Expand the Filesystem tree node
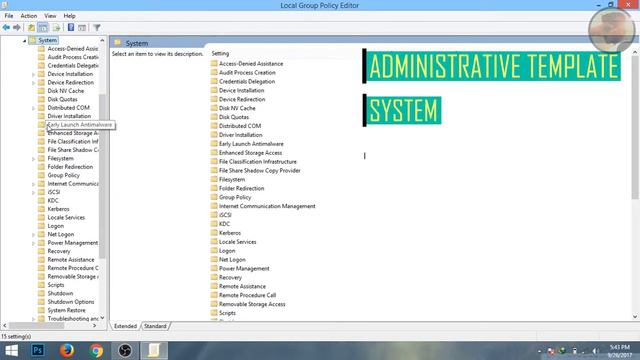 point(33,159)
